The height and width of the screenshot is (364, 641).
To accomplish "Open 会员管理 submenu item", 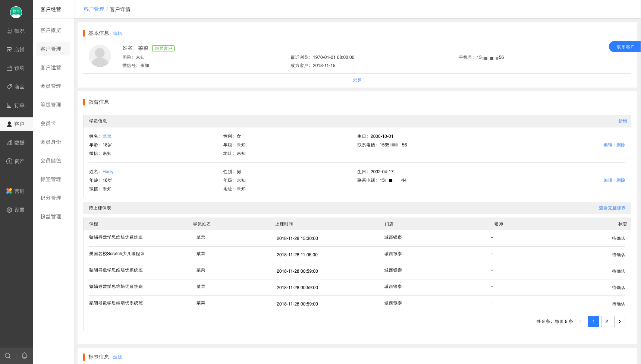I will (51, 86).
